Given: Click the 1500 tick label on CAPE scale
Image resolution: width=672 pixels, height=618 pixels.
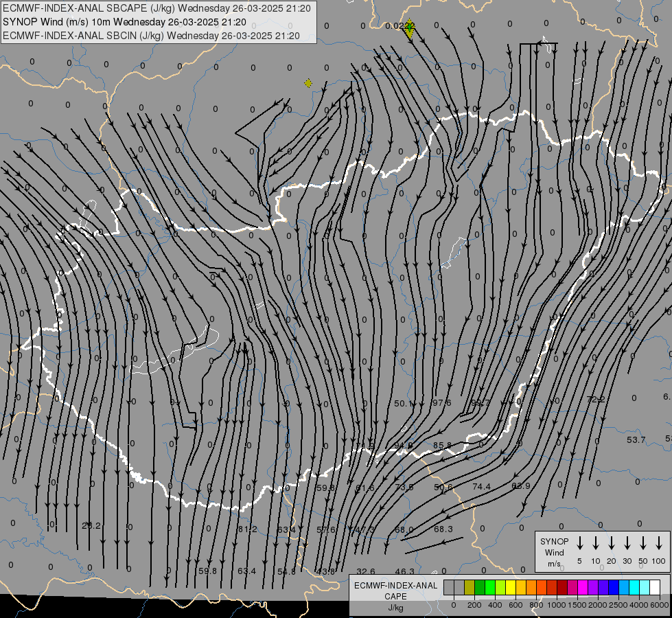Looking at the screenshot, I should [577, 605].
